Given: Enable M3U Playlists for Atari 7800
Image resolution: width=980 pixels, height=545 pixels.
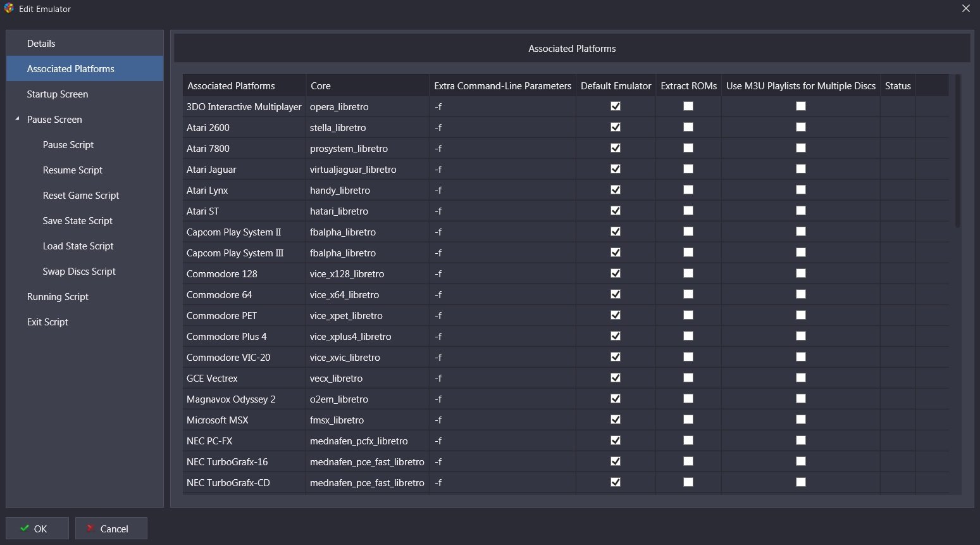Looking at the screenshot, I should click(x=801, y=148).
